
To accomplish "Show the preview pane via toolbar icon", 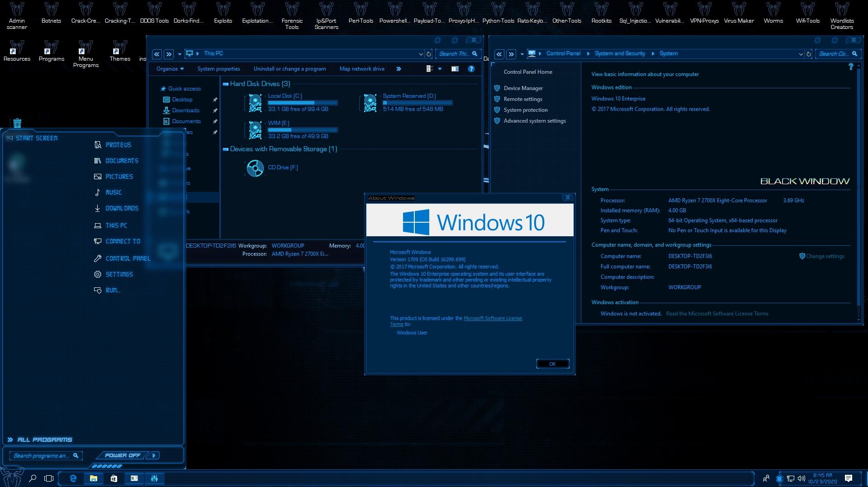I will tap(455, 69).
